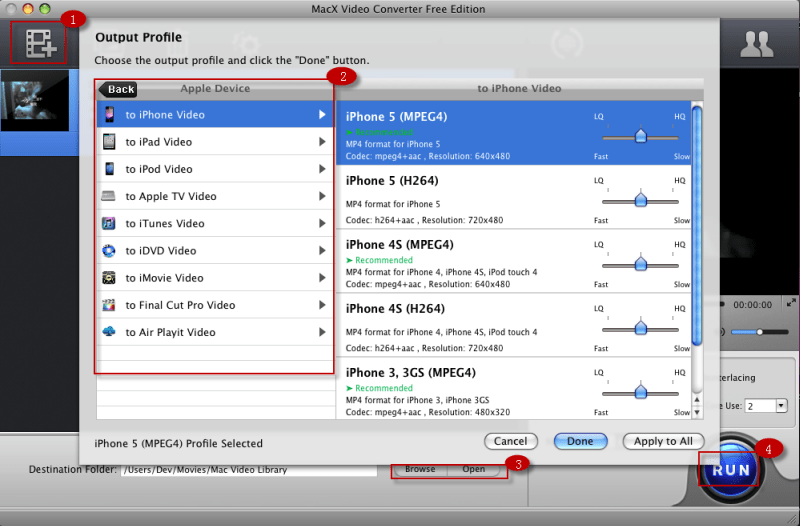Screen dimensions: 800x526
Task: Select iPhone 4S (H264) profile
Action: (514, 325)
